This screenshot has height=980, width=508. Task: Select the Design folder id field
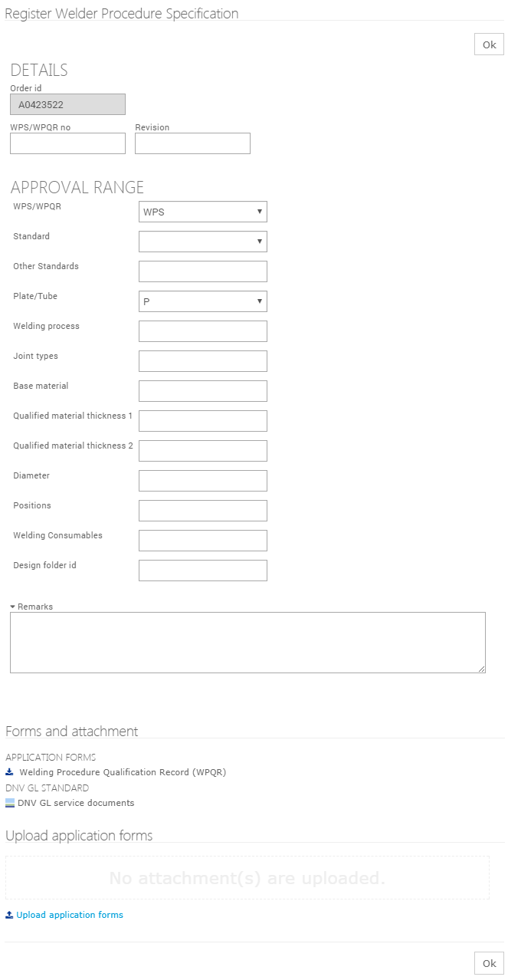click(x=202, y=571)
